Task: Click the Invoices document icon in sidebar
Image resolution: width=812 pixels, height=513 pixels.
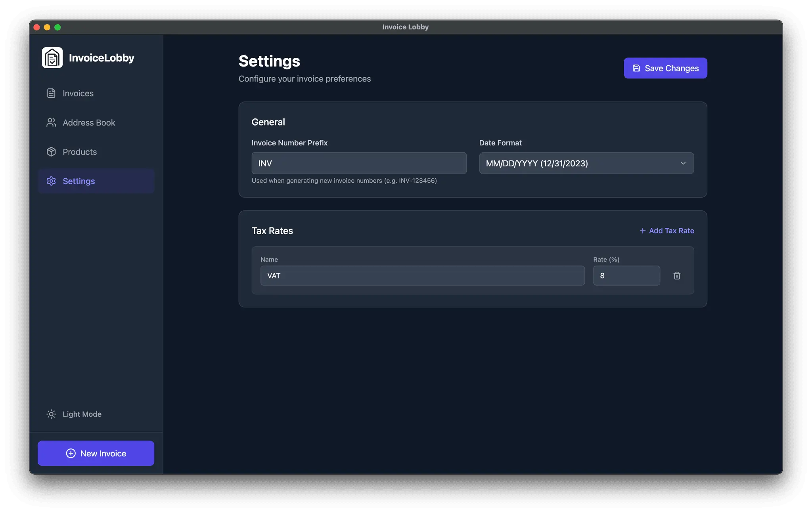Action: pyautogui.click(x=51, y=93)
